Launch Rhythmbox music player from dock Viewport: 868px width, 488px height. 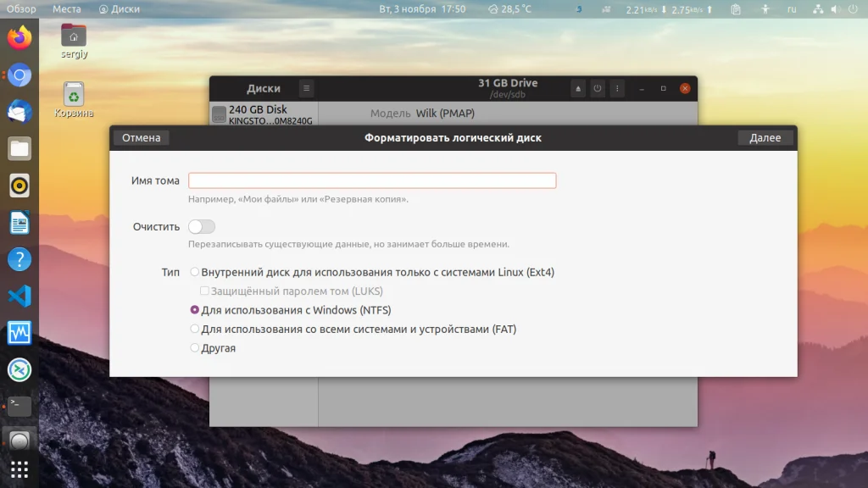(19, 186)
